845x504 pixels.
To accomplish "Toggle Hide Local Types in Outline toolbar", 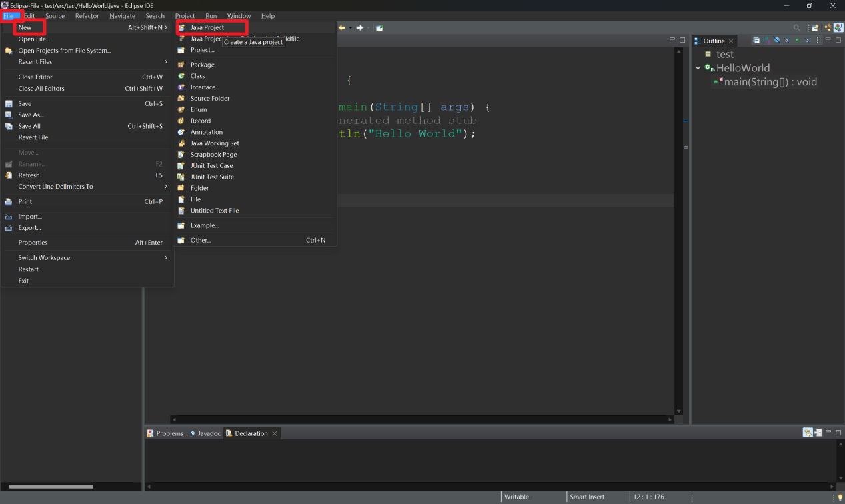I will 807,40.
